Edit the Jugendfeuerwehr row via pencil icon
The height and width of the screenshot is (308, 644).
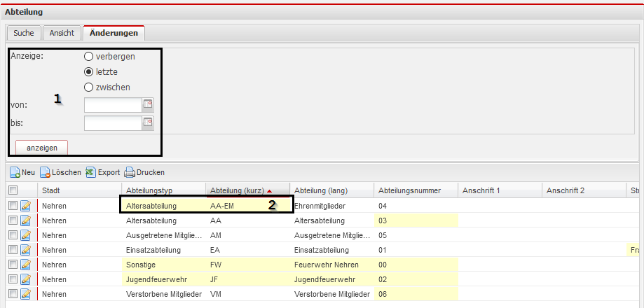(x=26, y=279)
